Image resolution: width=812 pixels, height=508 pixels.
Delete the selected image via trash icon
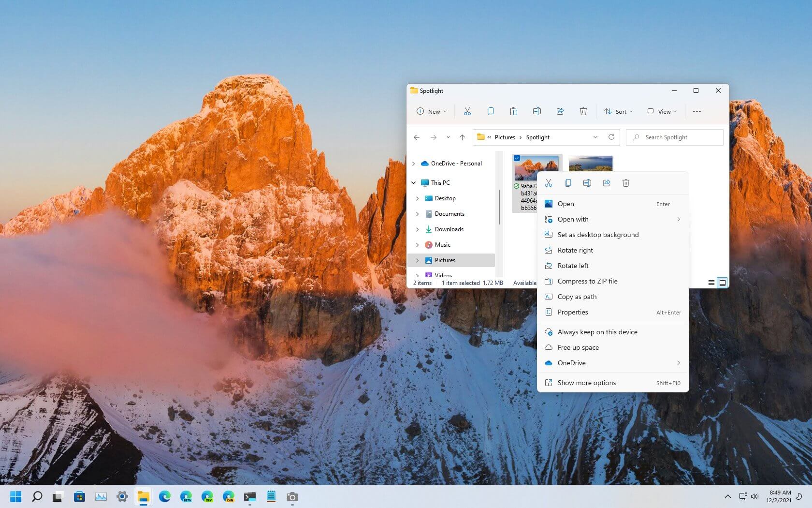coord(626,183)
